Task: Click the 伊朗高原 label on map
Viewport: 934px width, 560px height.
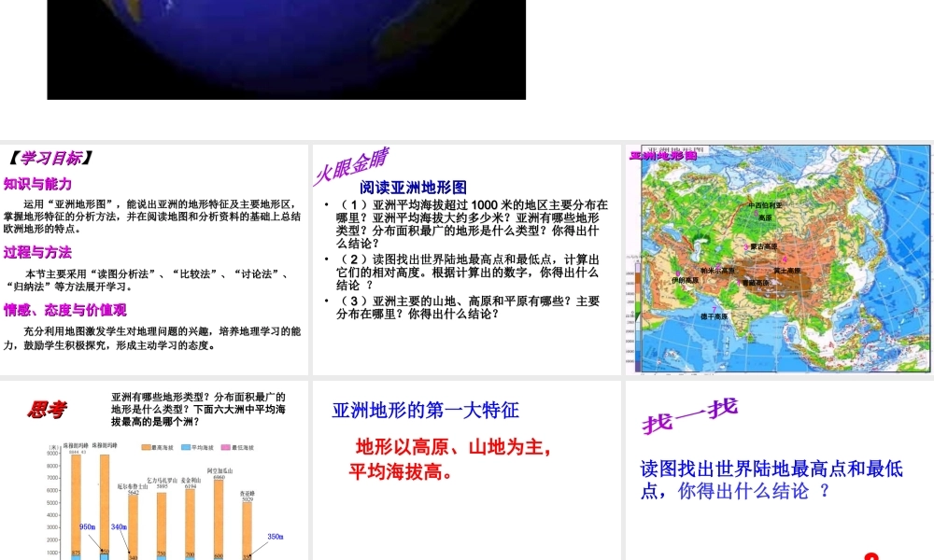Action: (x=685, y=280)
